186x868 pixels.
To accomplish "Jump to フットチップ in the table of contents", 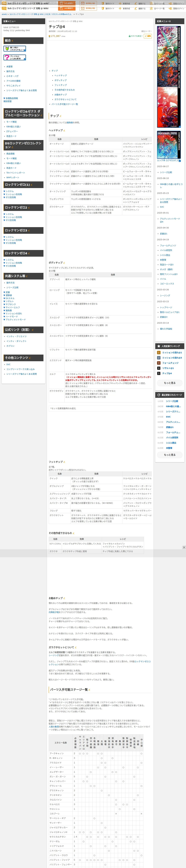I will coord(60,85).
